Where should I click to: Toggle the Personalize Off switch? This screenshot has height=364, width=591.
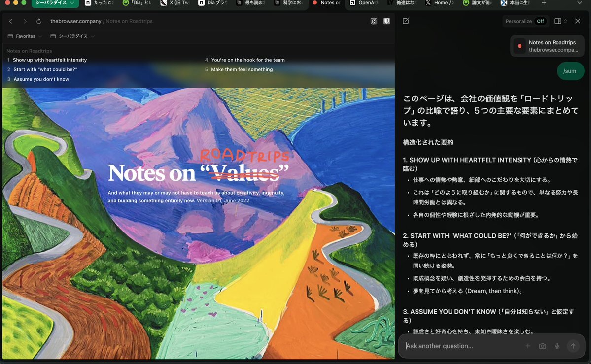(x=540, y=21)
